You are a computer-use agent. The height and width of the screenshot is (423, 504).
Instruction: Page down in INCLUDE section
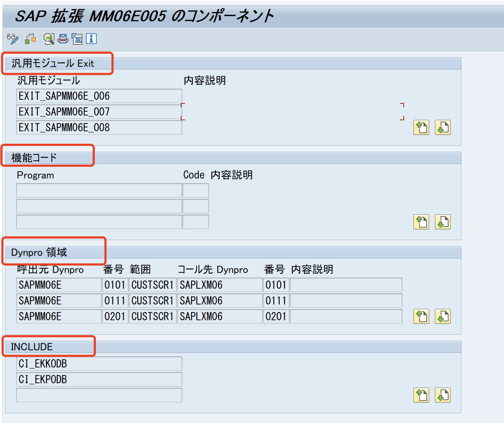(x=442, y=395)
